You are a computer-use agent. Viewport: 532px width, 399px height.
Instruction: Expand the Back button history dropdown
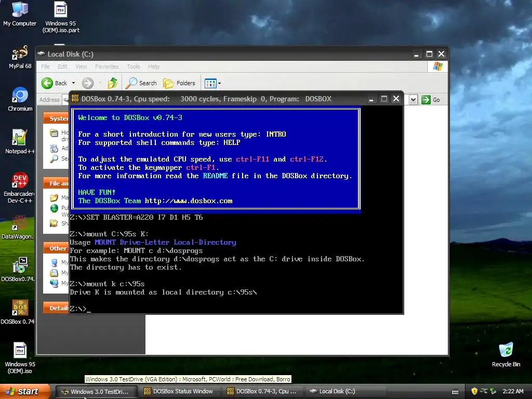[x=73, y=83]
